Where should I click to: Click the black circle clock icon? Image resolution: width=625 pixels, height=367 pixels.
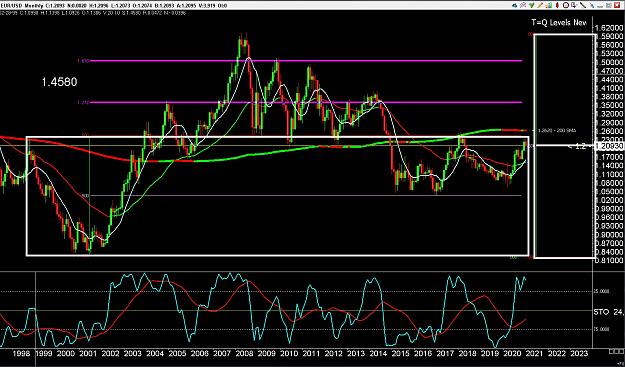tap(566, 5)
